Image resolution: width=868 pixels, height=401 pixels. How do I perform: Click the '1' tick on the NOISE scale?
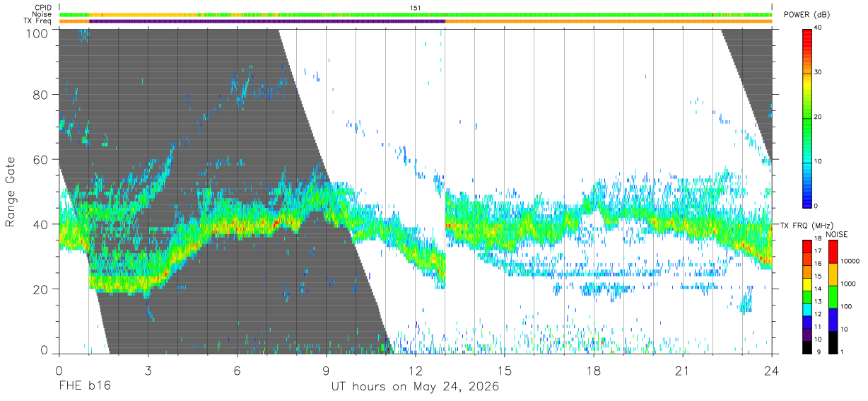pyautogui.click(x=843, y=352)
